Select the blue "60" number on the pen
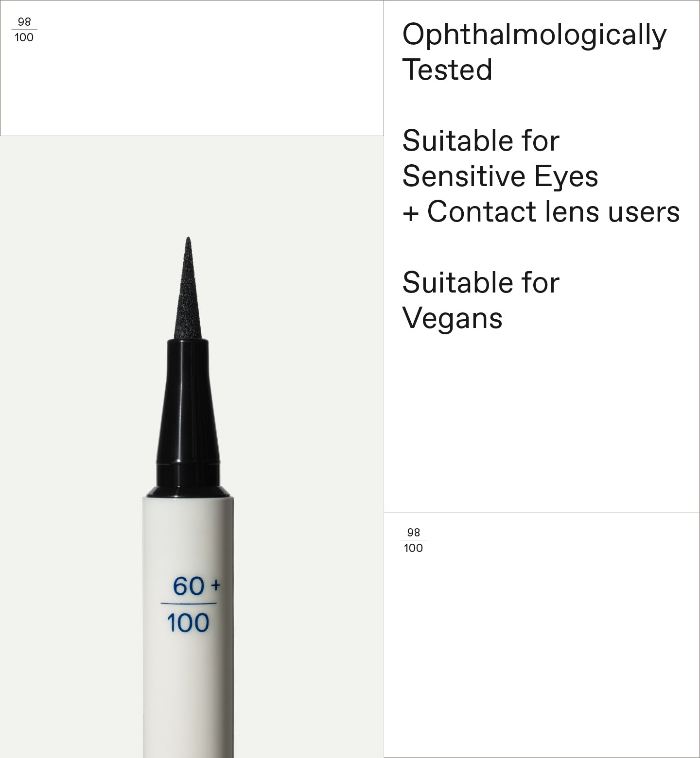 tap(189, 586)
